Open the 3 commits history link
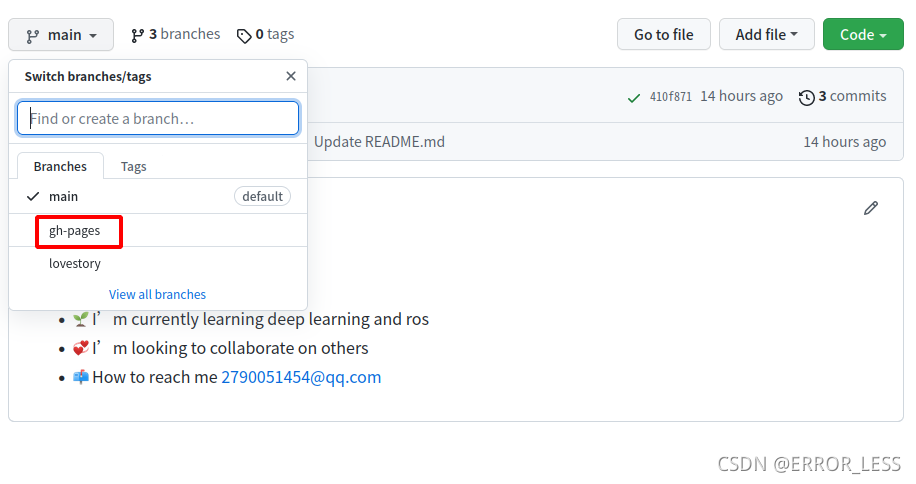The height and width of the screenshot is (484, 916). tap(842, 96)
